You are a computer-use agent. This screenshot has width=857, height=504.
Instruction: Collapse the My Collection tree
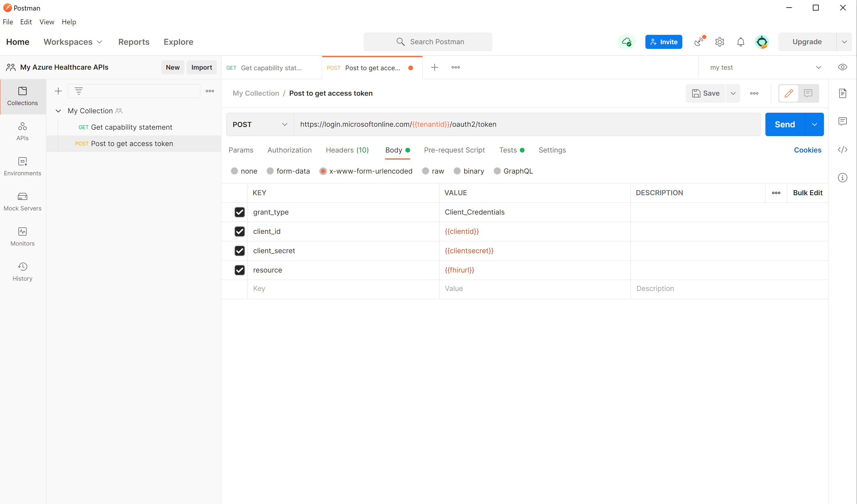58,111
